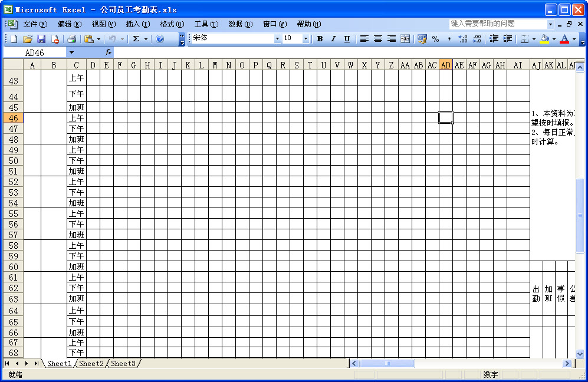Open the fill color palette dropdown
Viewport: 588px width, 382px height.
pos(554,39)
